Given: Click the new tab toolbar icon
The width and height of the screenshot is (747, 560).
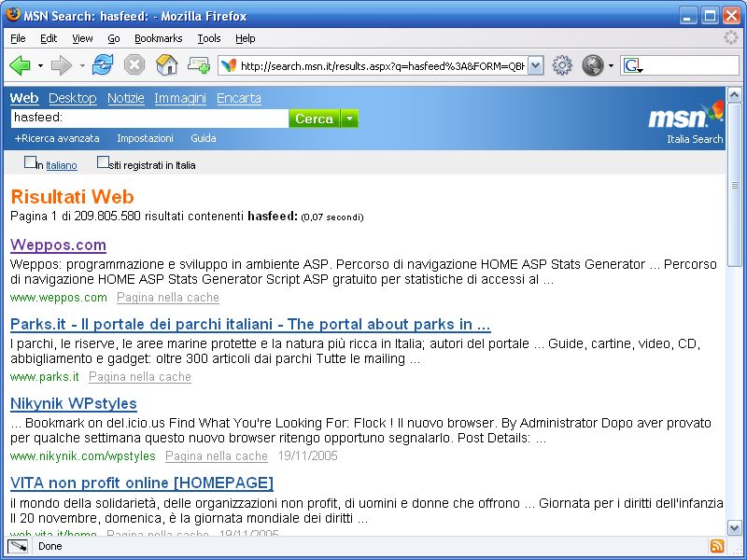Looking at the screenshot, I should [198, 65].
